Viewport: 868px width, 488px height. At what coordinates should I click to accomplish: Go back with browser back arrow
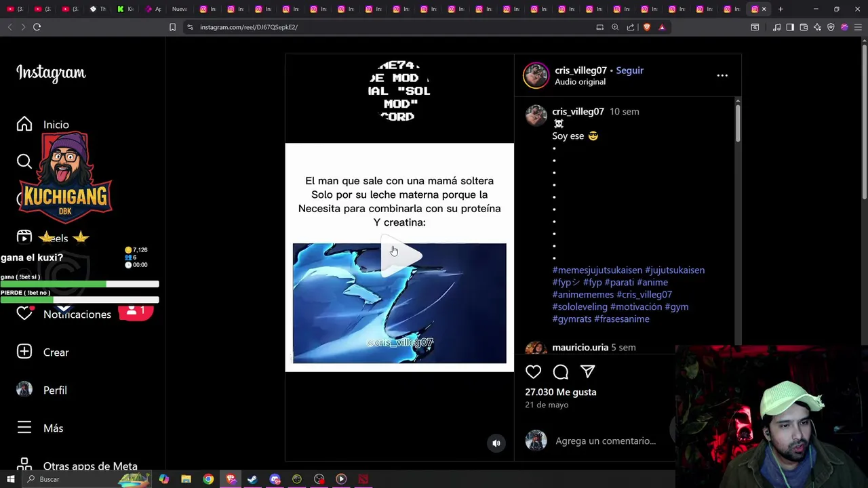click(9, 27)
